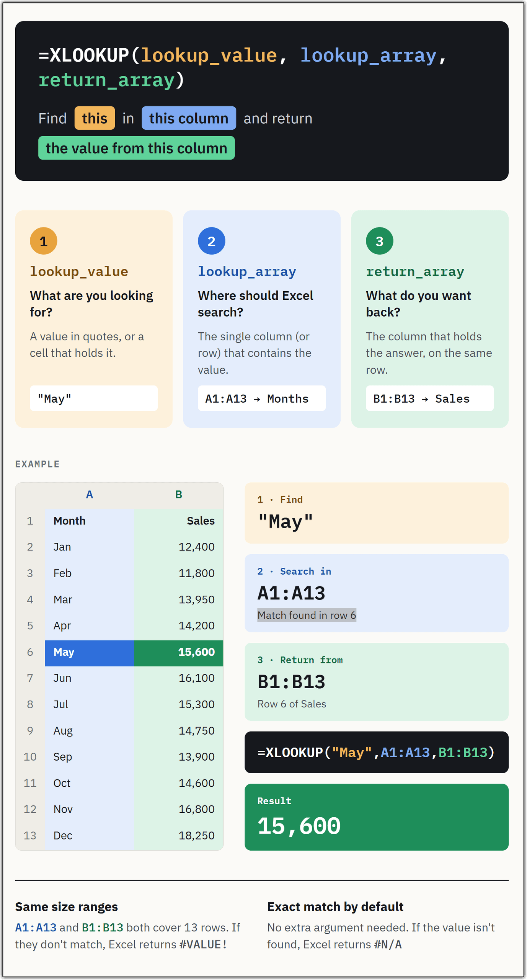Viewport: 527px width, 980px height.
Task: Click the highlighted May cell in row 6
Action: [89, 652]
